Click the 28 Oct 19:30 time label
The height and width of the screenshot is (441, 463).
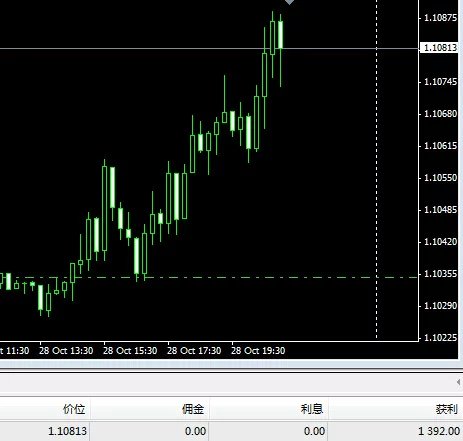258,351
